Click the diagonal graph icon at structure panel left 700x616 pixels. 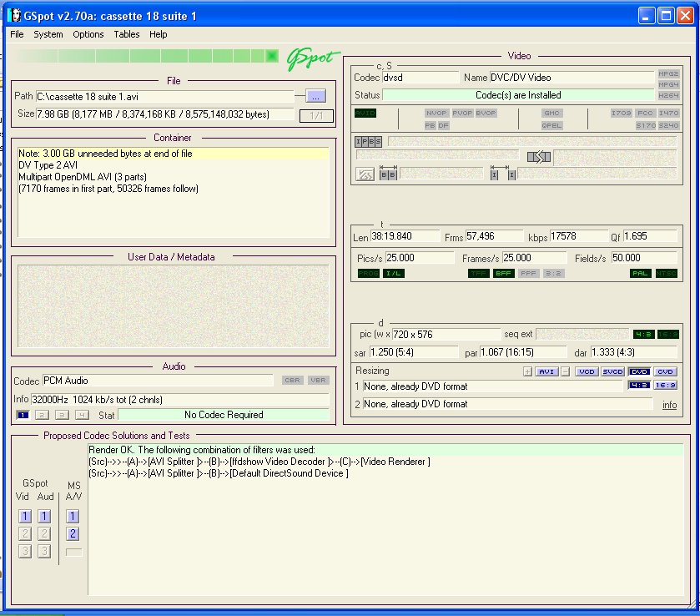click(365, 174)
